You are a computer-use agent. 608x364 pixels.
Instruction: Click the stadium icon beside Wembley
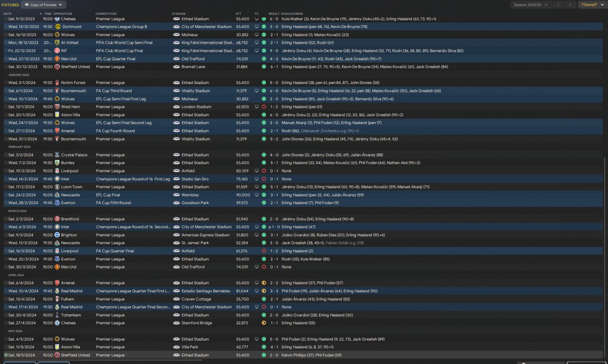point(176,195)
